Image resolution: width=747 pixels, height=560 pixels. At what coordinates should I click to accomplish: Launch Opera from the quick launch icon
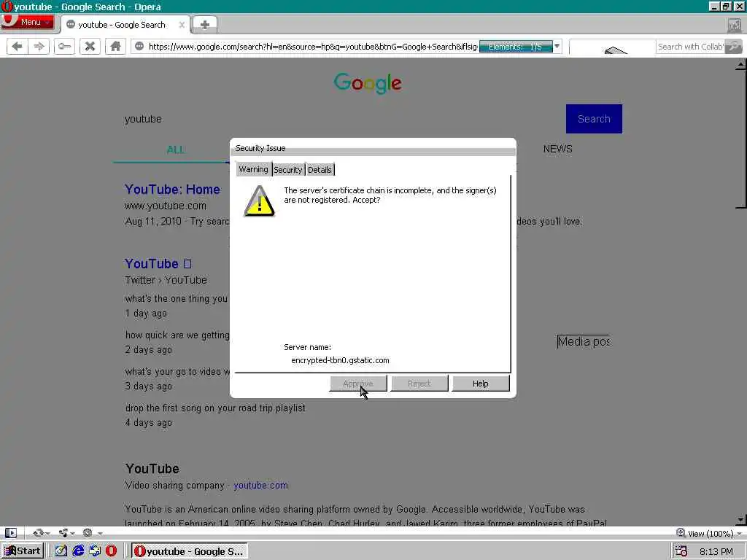(x=111, y=551)
